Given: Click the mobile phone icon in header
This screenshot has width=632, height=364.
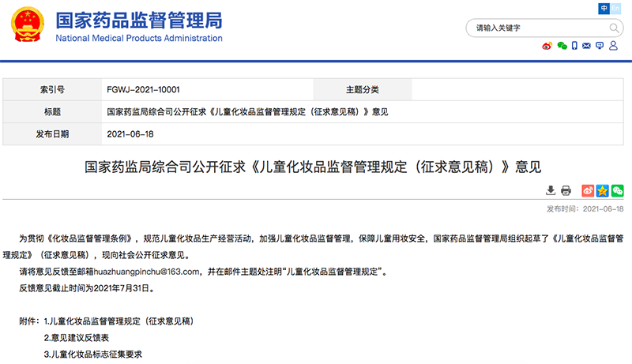Looking at the screenshot, I should 574,46.
